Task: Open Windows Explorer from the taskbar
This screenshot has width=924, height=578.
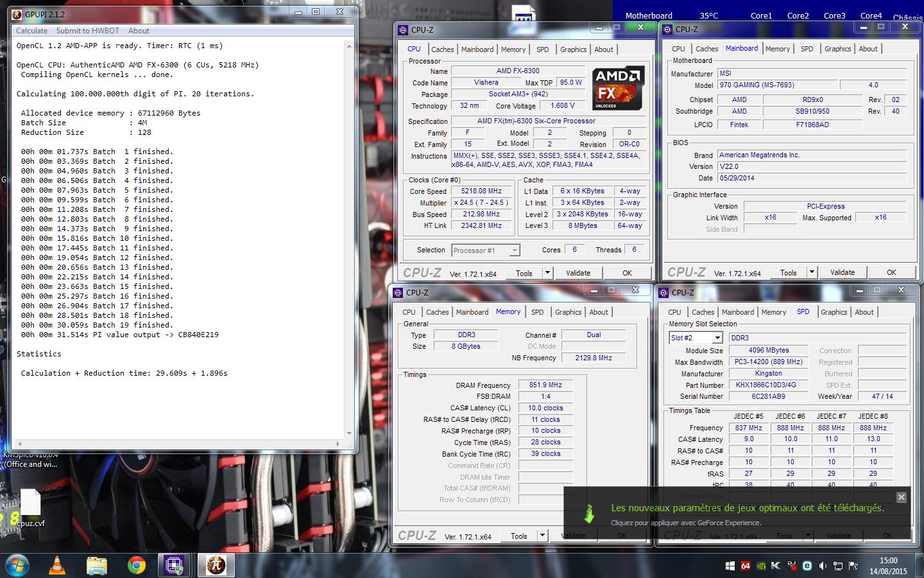Action: [x=96, y=565]
